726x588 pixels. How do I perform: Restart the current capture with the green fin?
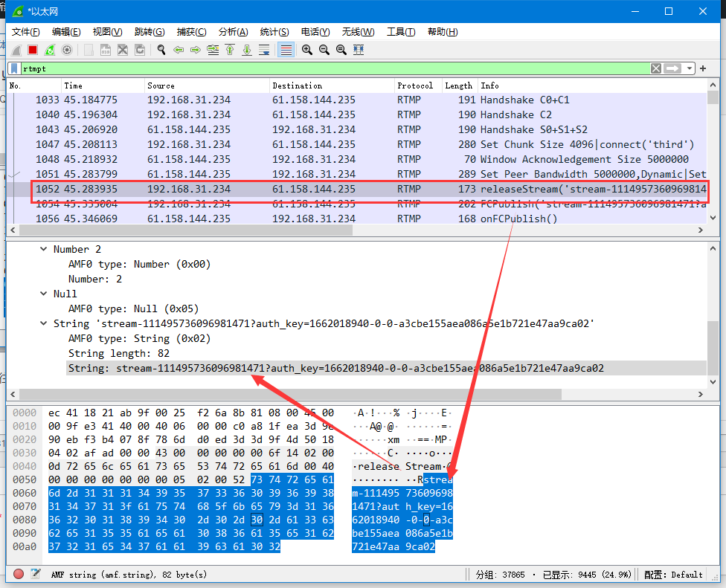[x=50, y=50]
